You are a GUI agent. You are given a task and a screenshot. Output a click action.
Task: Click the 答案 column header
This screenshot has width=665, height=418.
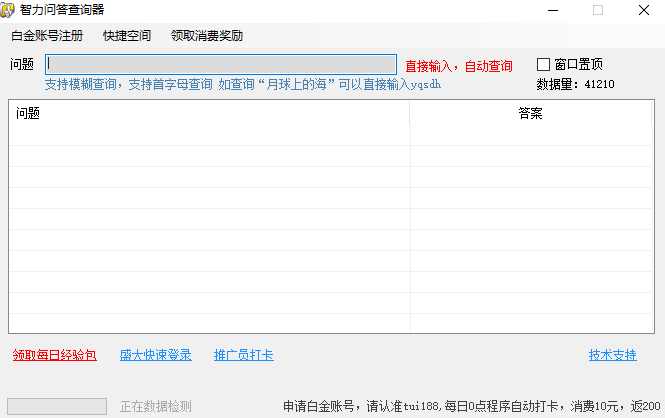pos(530,113)
